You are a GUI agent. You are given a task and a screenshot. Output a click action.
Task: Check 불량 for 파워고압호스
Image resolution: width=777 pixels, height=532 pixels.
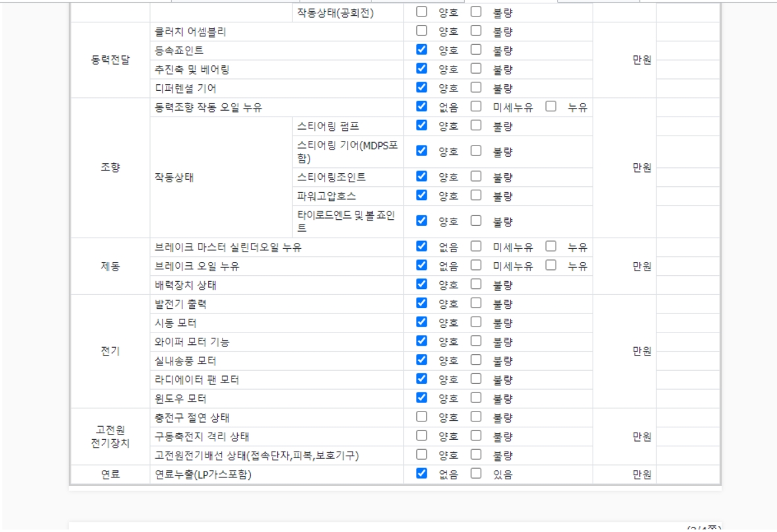click(x=476, y=196)
